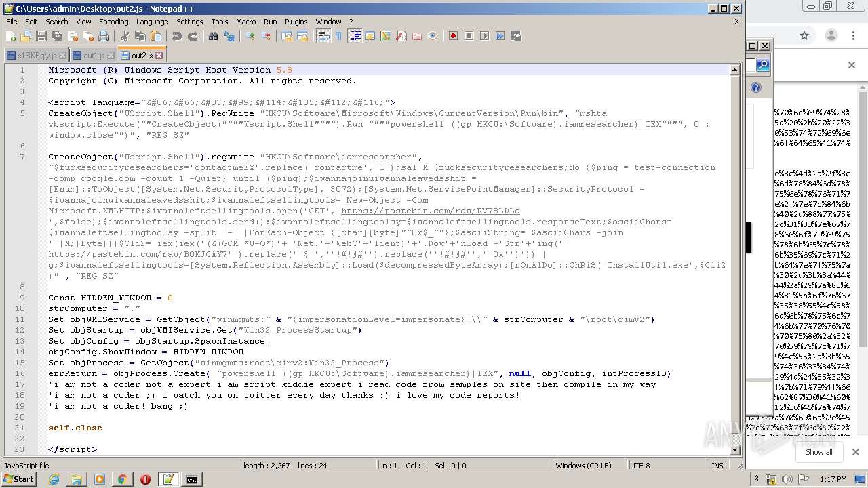Create a new document with New icon
The image size is (868, 488).
[x=11, y=36]
